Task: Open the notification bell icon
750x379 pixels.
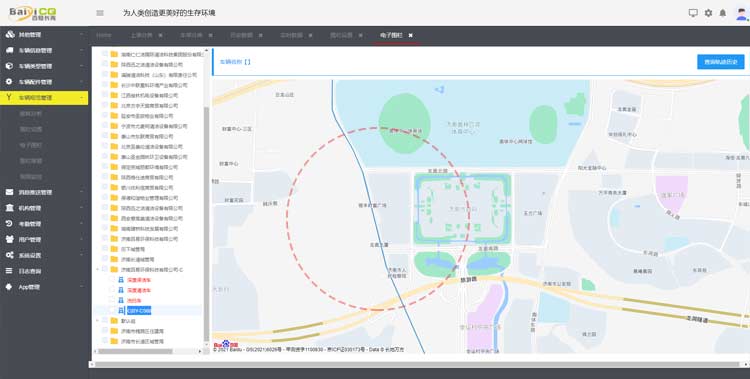Action: (722, 13)
